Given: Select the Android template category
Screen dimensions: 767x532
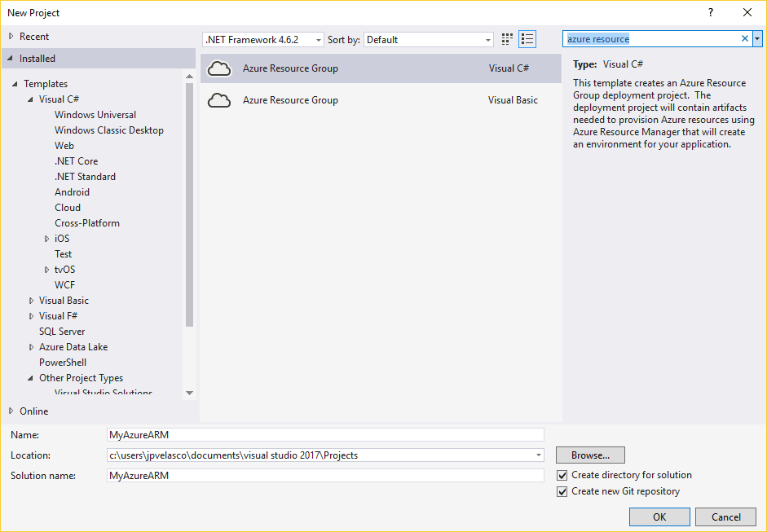Looking at the screenshot, I should click(72, 192).
